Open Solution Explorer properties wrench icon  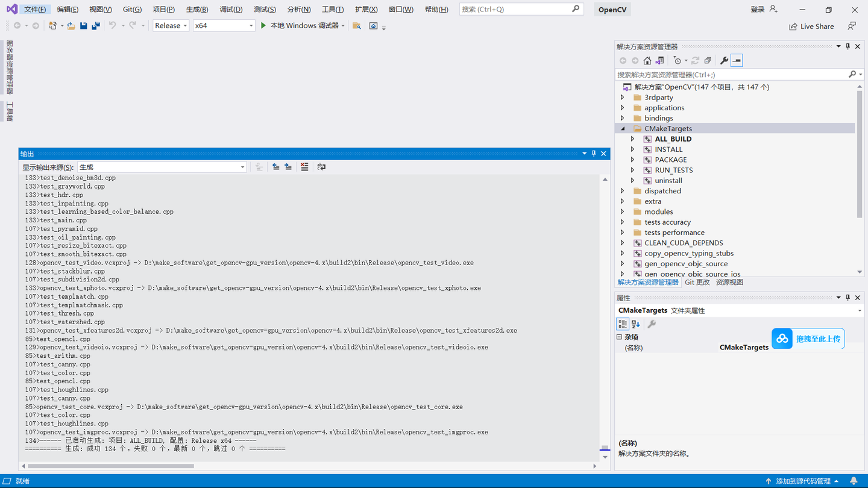pos(723,60)
